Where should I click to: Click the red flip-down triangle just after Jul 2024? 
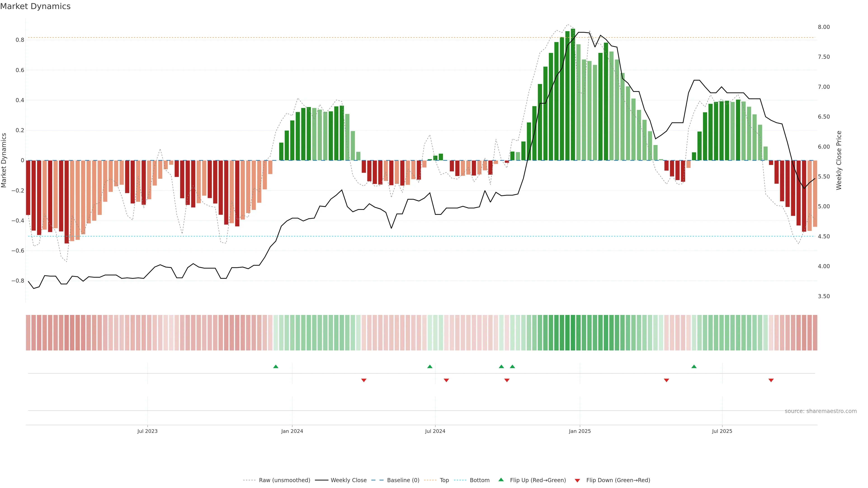tap(446, 380)
